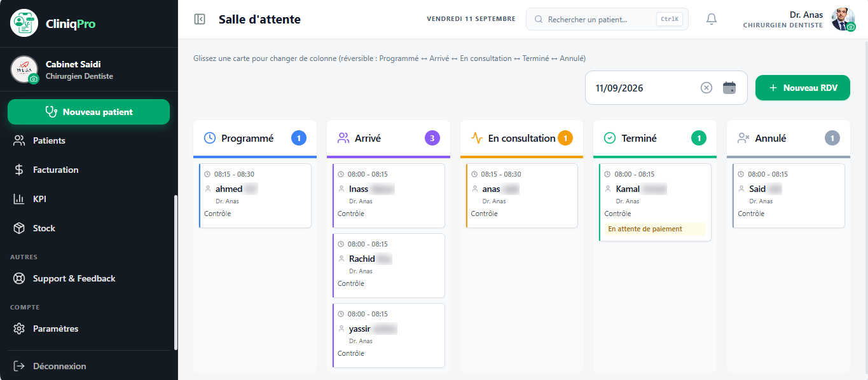
Task: Select Rachid's appointment card
Action: pos(389,266)
